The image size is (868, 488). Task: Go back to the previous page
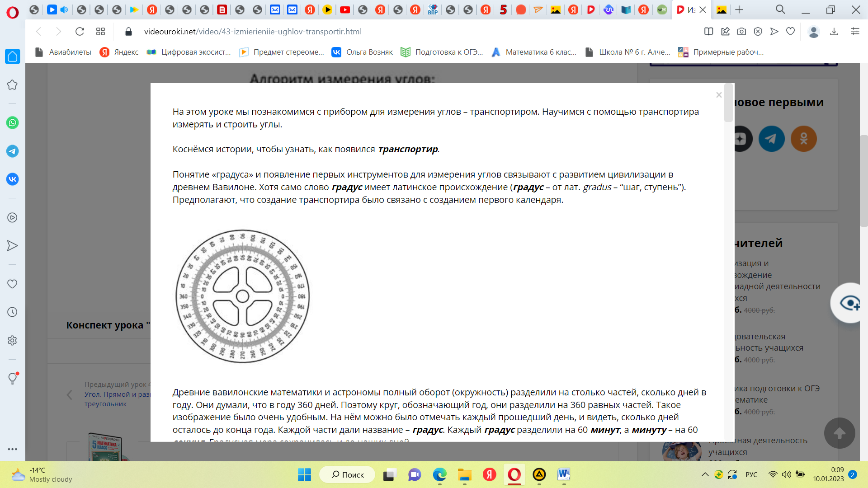coord(39,32)
